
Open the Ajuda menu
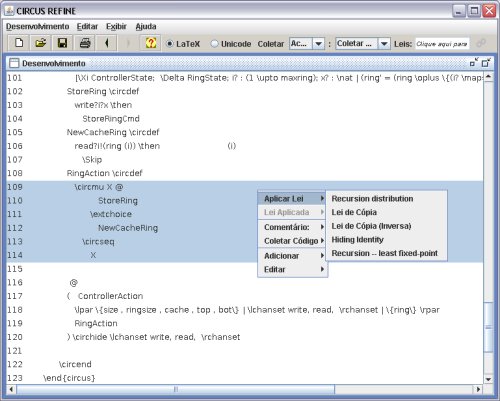[146, 26]
